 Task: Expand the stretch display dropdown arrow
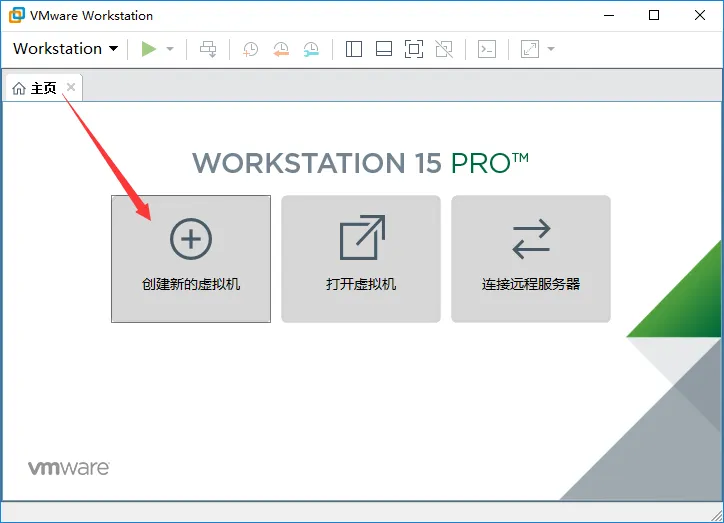551,49
